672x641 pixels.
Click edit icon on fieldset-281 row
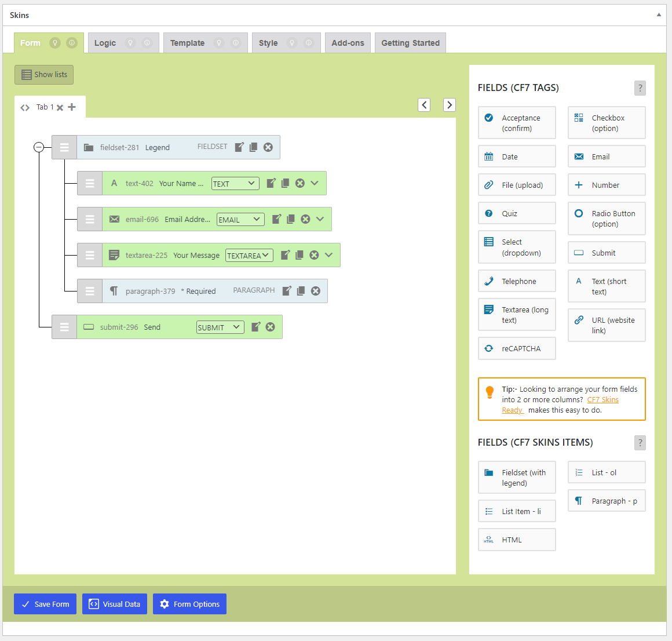coord(239,147)
